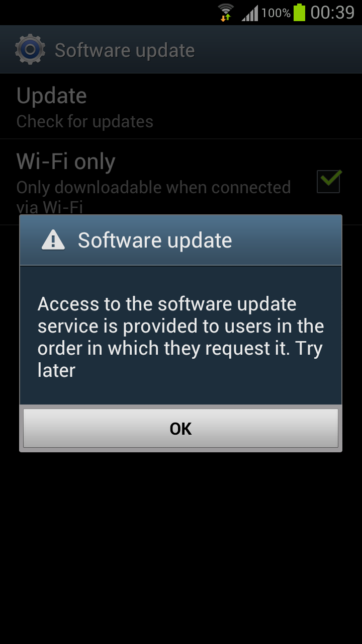
Task: Tap the settings gear icon in header
Action: [x=30, y=49]
